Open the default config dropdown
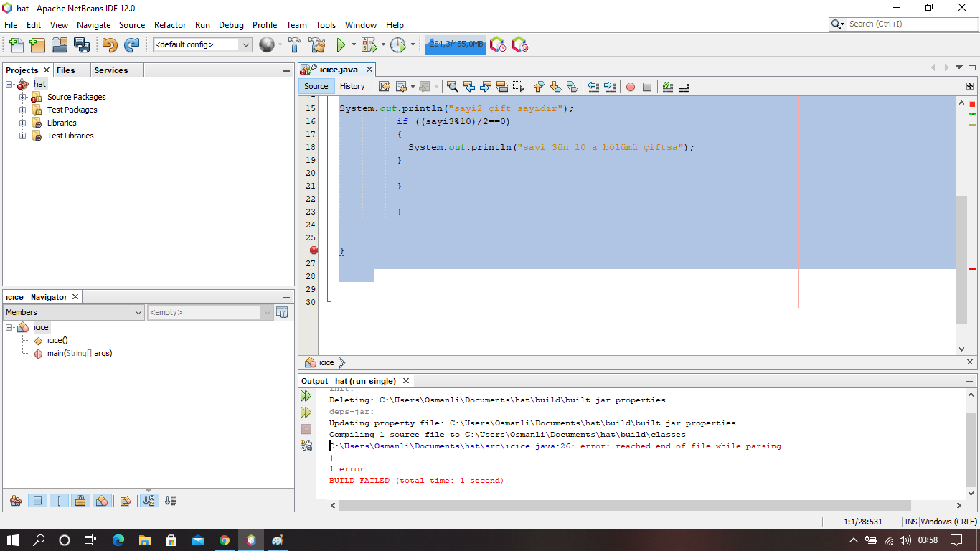 202,44
